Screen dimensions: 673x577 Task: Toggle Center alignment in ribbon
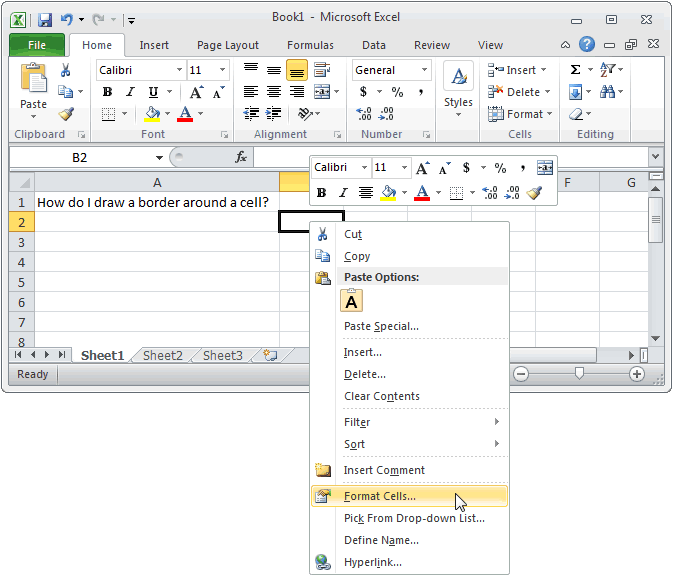pos(274,92)
